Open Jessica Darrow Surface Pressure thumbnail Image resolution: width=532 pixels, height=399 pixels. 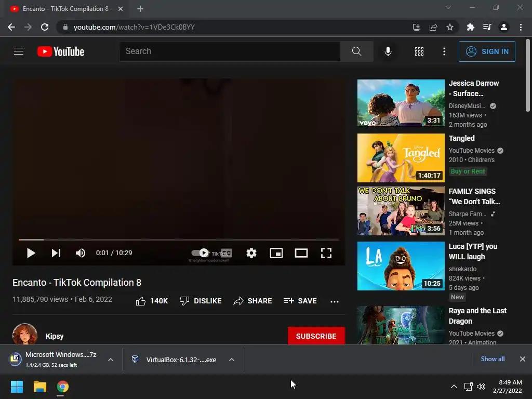click(x=401, y=103)
